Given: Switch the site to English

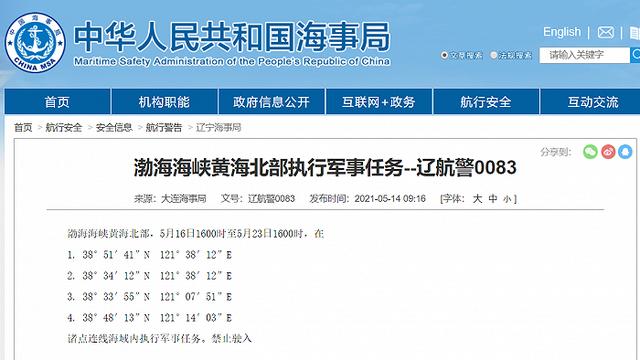Looking at the screenshot, I should pos(562,32).
